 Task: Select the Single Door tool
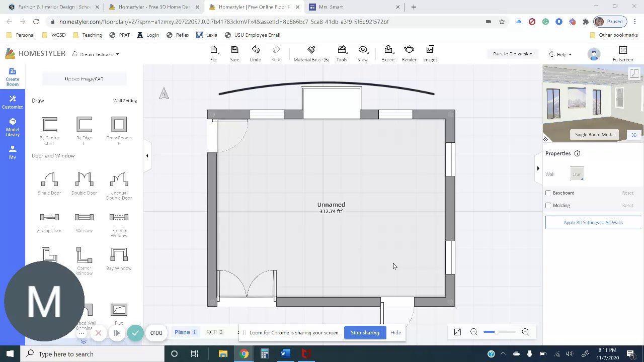[x=49, y=184]
